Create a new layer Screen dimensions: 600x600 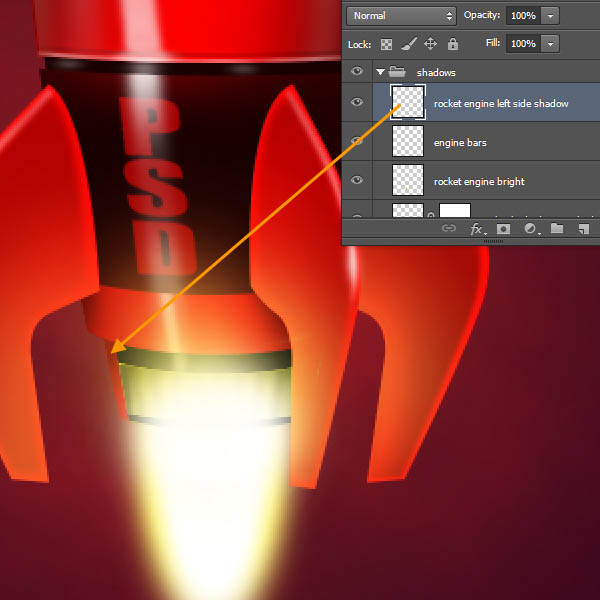coord(582,229)
